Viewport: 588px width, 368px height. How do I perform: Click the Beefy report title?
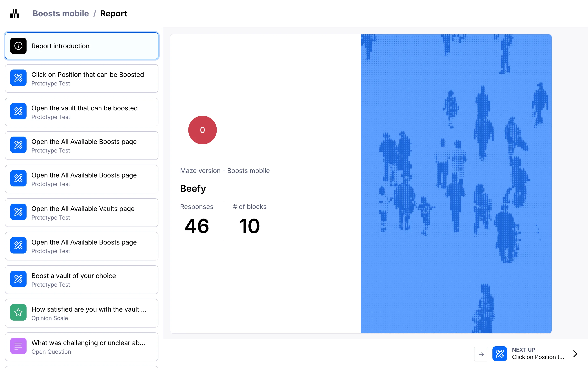[193, 189]
